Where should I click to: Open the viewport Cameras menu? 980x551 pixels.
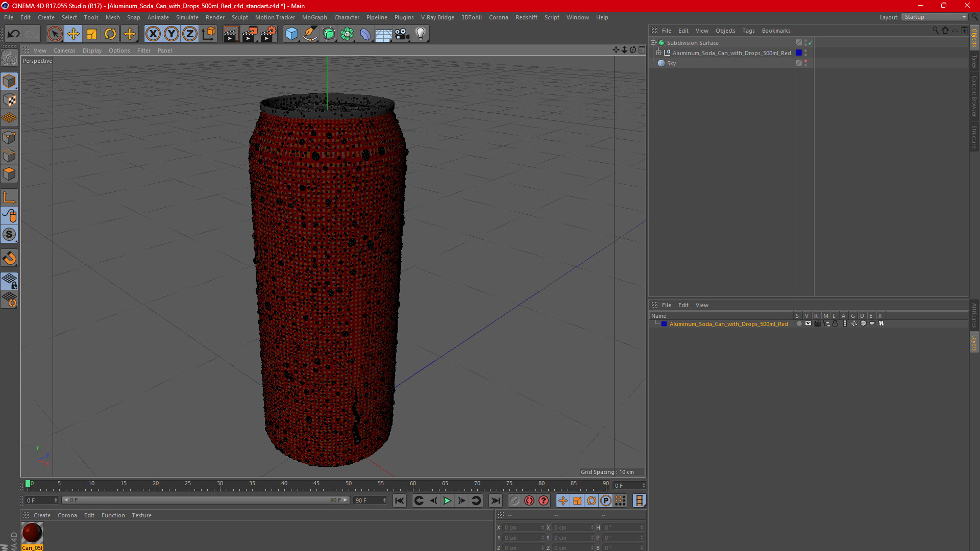pyautogui.click(x=64, y=51)
